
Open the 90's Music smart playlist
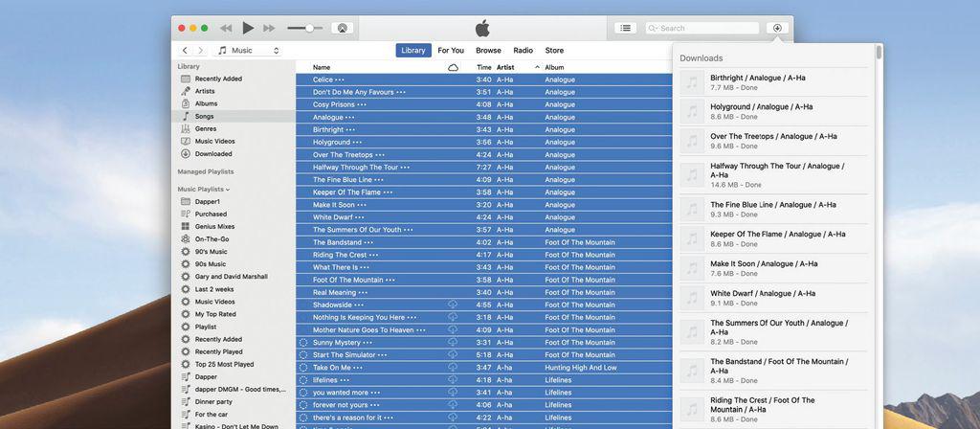point(234,252)
